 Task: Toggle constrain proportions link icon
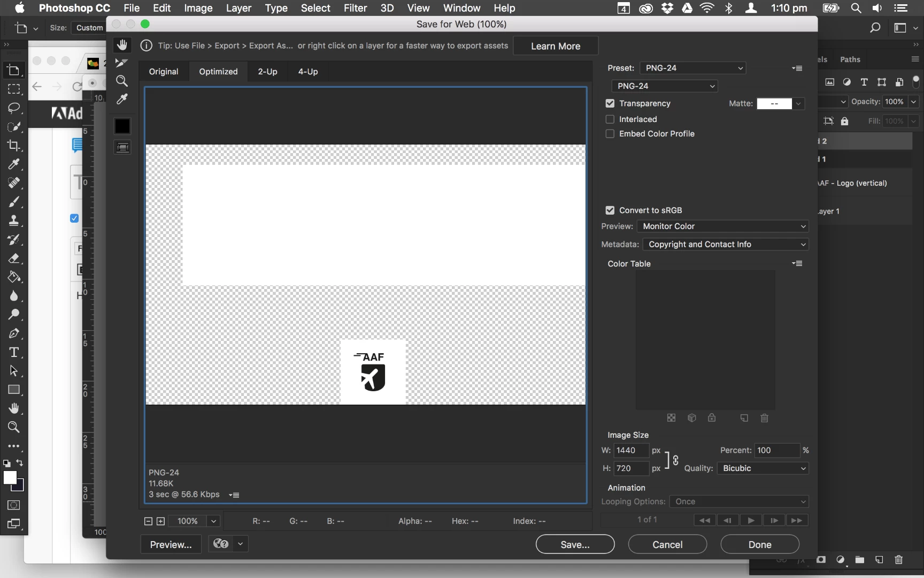click(x=676, y=460)
